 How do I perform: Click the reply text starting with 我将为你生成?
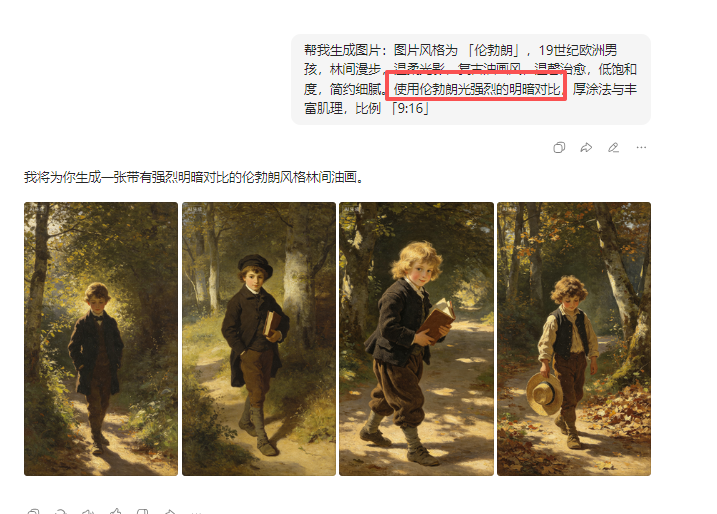click(195, 177)
